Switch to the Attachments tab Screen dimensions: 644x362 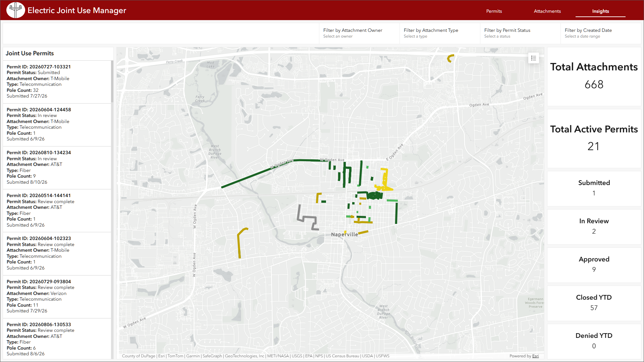tap(547, 11)
